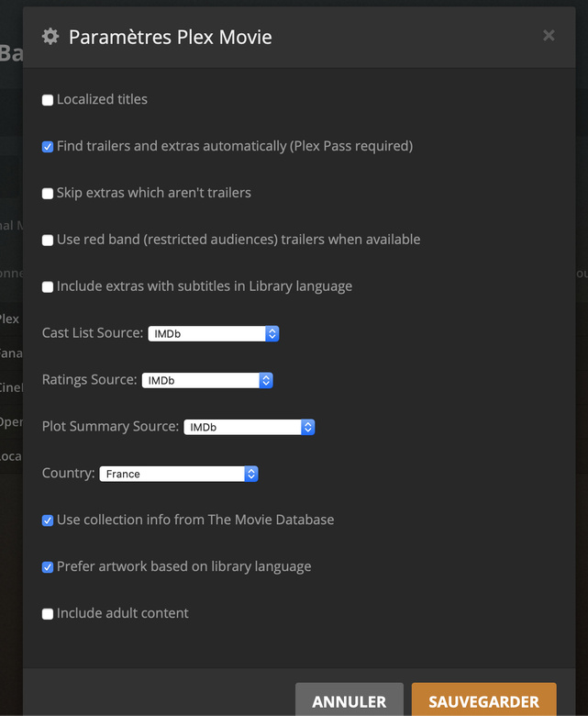
Task: Expand the Ratings Source dropdown
Action: pos(206,380)
